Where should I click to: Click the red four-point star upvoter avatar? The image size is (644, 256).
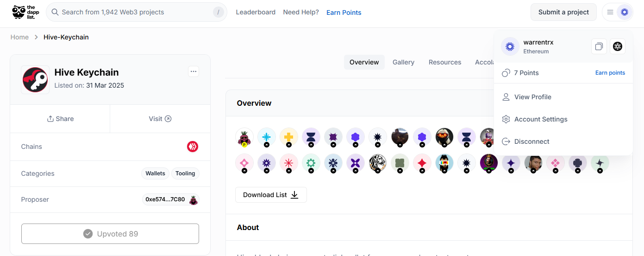[422, 163]
